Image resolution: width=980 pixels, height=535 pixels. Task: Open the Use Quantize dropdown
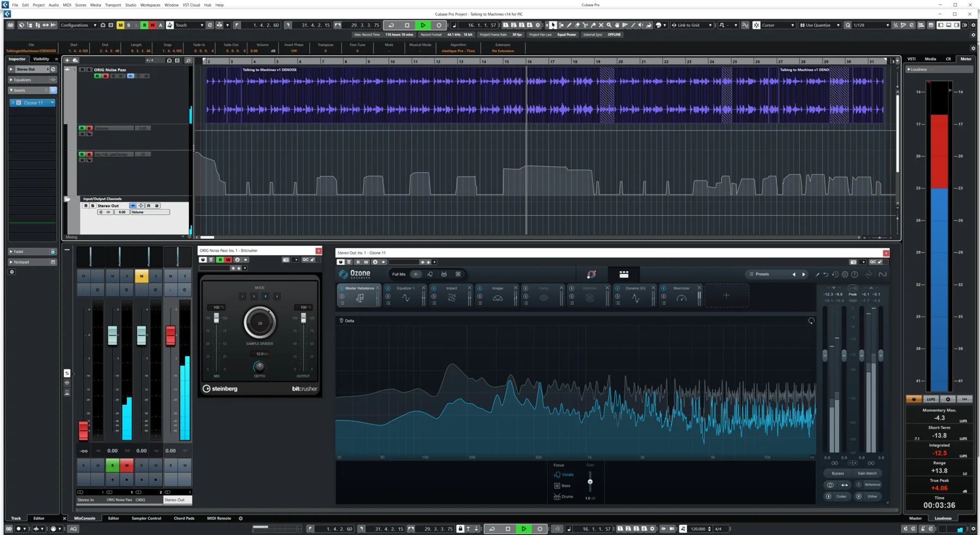pyautogui.click(x=819, y=25)
